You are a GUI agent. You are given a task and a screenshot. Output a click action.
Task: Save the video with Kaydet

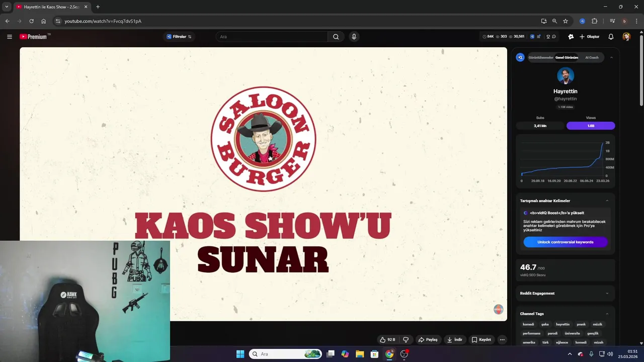click(x=481, y=339)
